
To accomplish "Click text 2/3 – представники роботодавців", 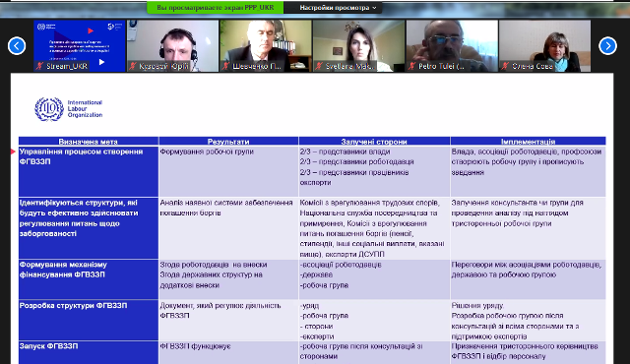I will click(356, 161).
